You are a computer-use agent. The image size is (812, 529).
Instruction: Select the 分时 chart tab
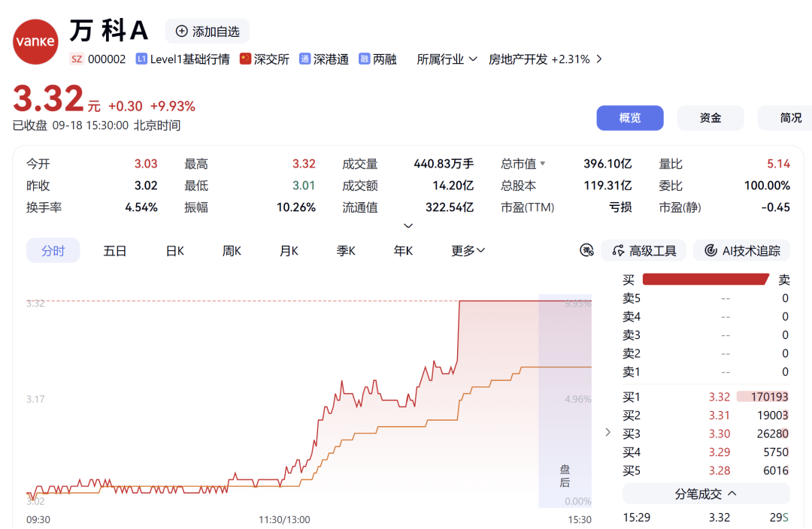pos(53,250)
